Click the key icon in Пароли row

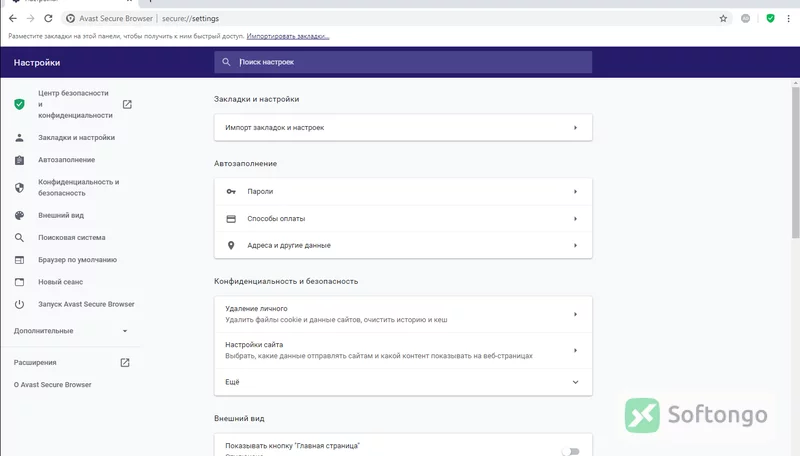pyautogui.click(x=231, y=192)
